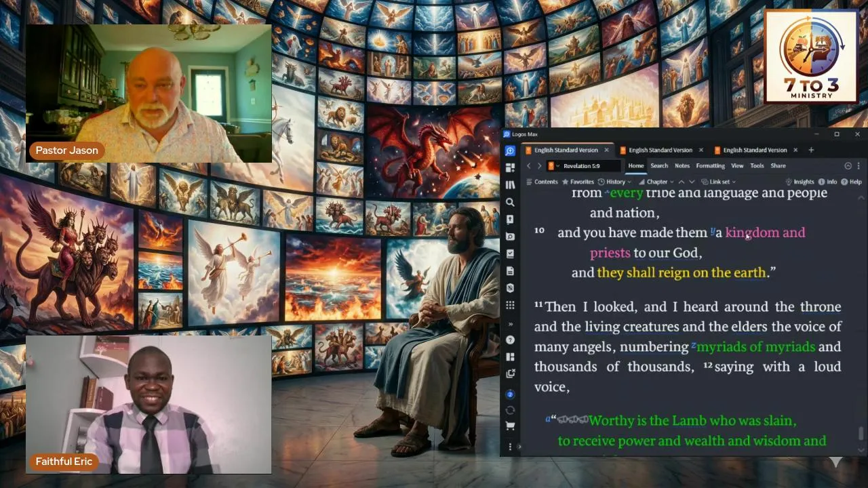868x488 pixels.
Task: Collapse the ribbon with circled chevron
Action: 848,166
